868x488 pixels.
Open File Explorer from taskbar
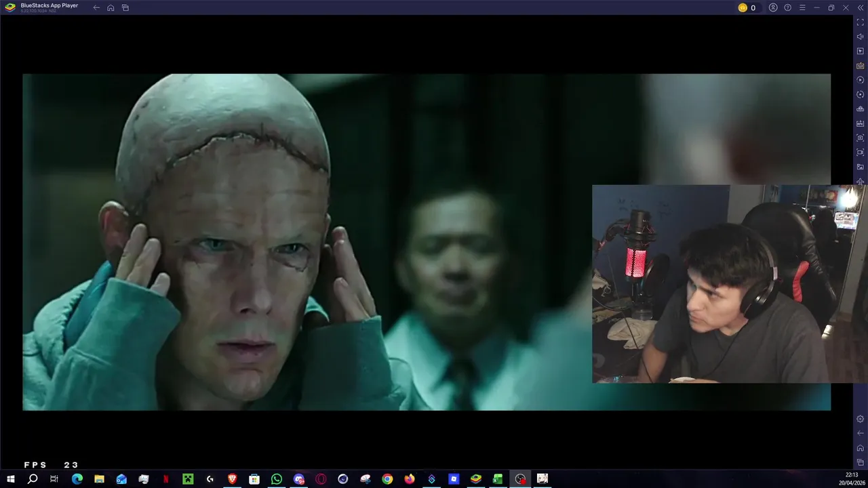(x=99, y=479)
